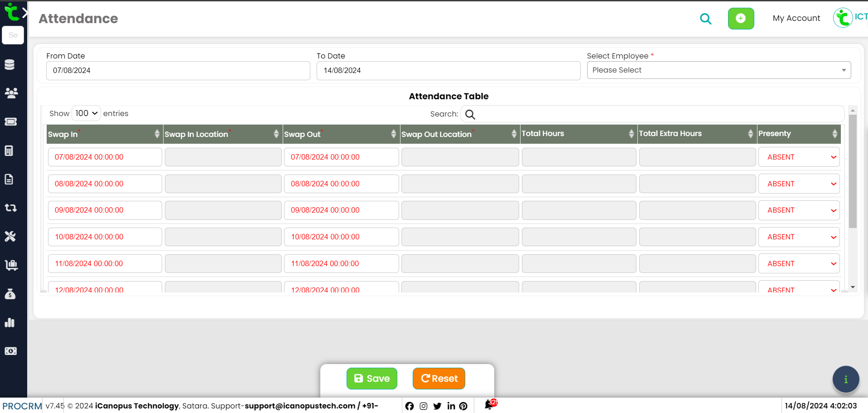This screenshot has width=868, height=413.
Task: Click the From Date input field
Action: [178, 71]
